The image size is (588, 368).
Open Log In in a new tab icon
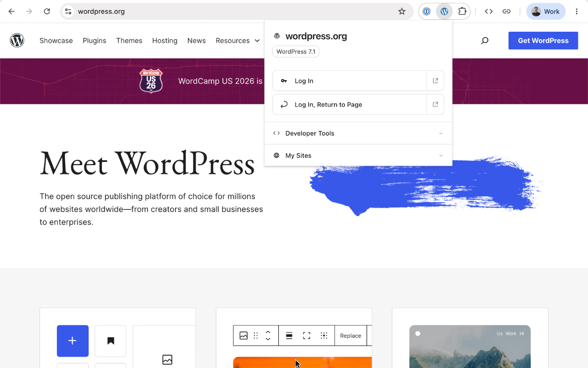[435, 81]
